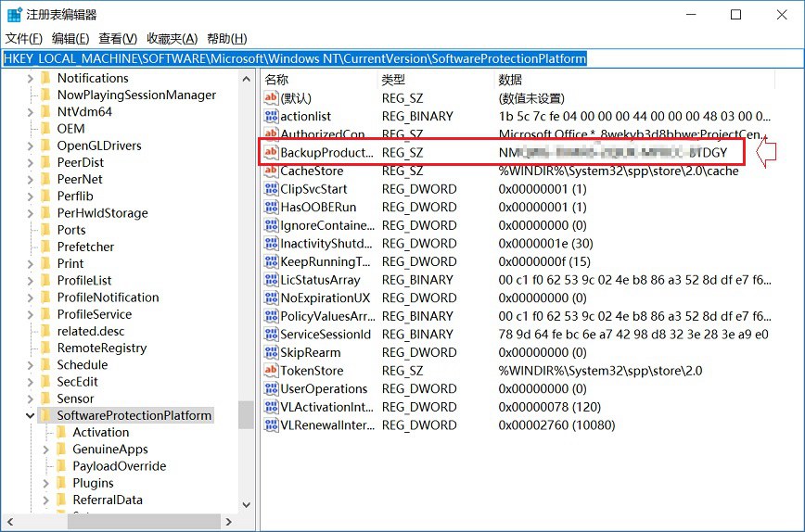Open the 文件(F) menu

[23, 39]
